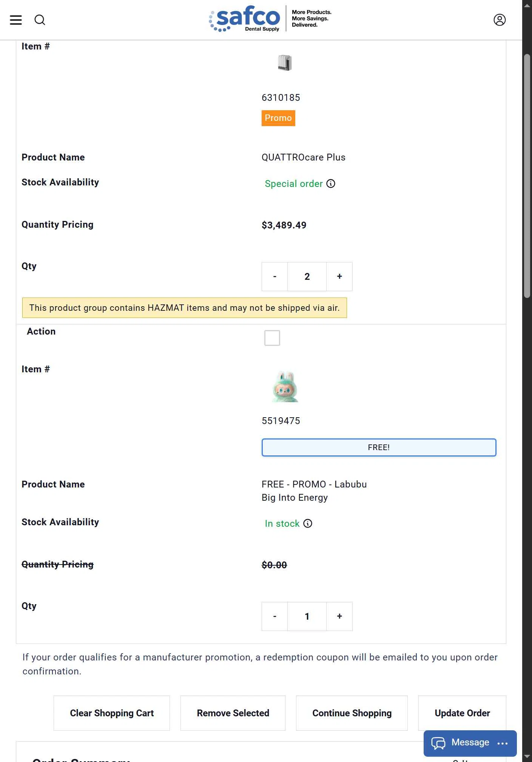Screen dimensions: 532x762
Task: Click the Special order status text
Action: (294, 184)
